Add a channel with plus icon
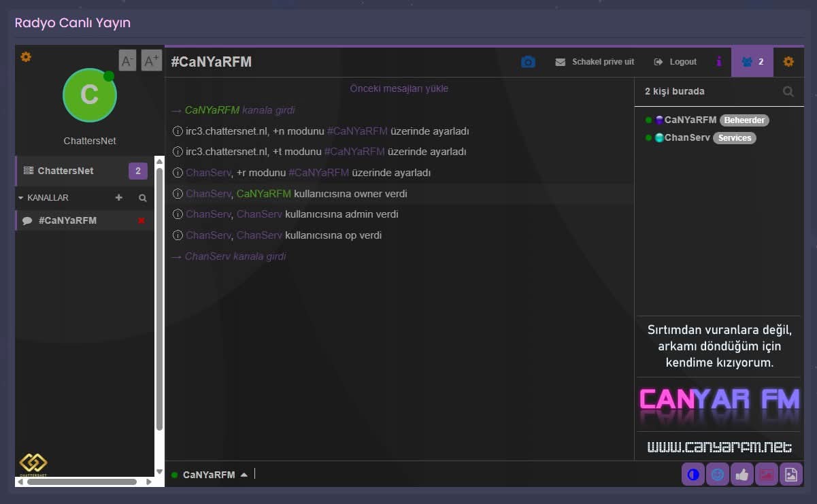The height and width of the screenshot is (504, 817). (119, 198)
